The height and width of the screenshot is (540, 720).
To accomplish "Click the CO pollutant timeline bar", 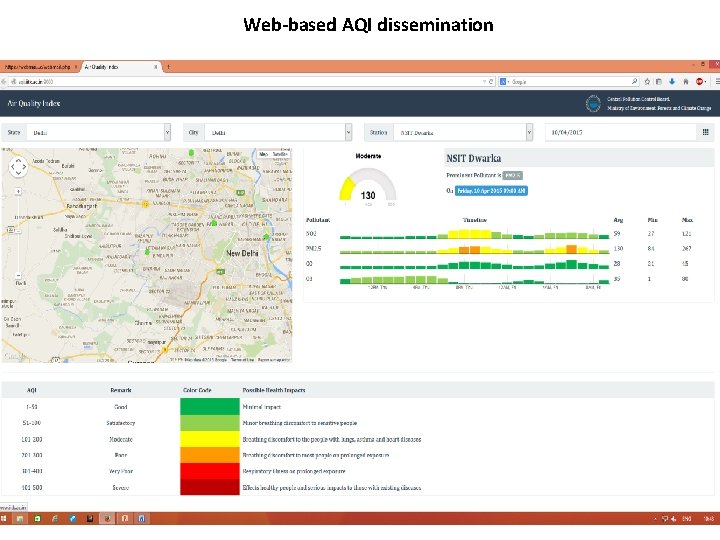I will (474, 264).
